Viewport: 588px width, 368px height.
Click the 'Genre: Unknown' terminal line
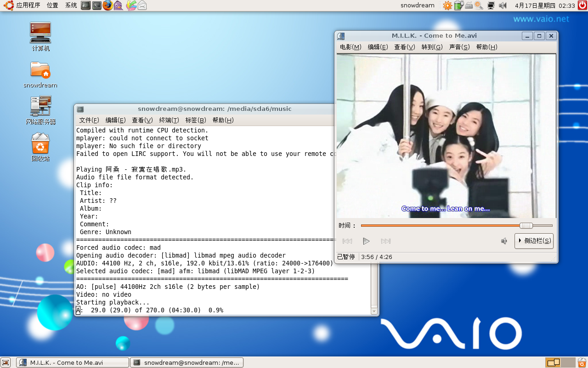(105, 232)
